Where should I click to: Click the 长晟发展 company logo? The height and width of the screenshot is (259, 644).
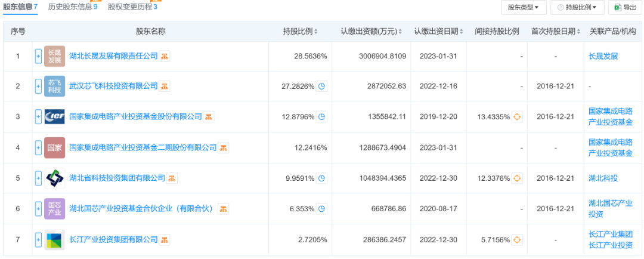tap(55, 56)
